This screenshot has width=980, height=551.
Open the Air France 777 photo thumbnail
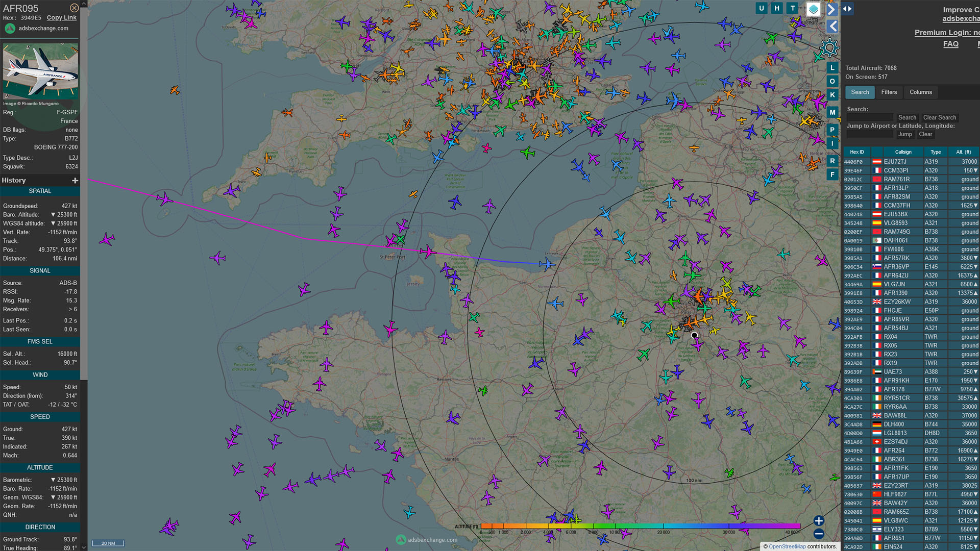40,71
